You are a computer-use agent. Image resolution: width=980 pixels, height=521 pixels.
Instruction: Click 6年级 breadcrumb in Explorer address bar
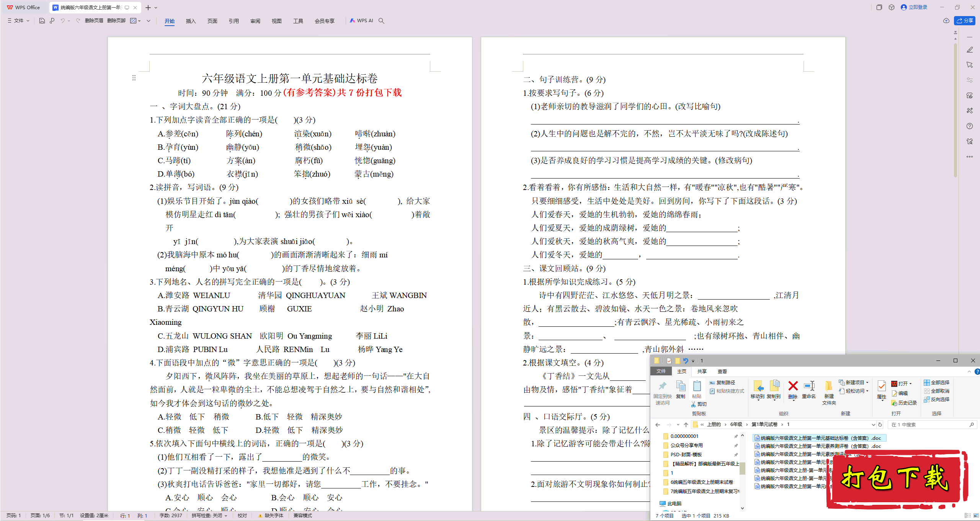[736, 424]
